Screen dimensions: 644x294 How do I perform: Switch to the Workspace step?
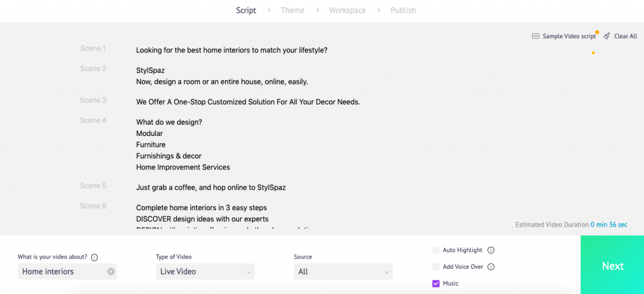[x=347, y=10]
